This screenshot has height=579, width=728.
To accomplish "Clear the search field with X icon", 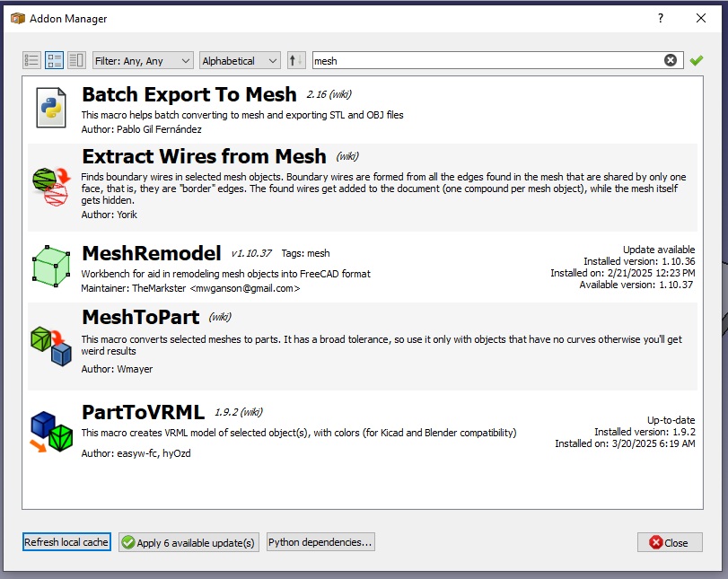I will coord(671,60).
